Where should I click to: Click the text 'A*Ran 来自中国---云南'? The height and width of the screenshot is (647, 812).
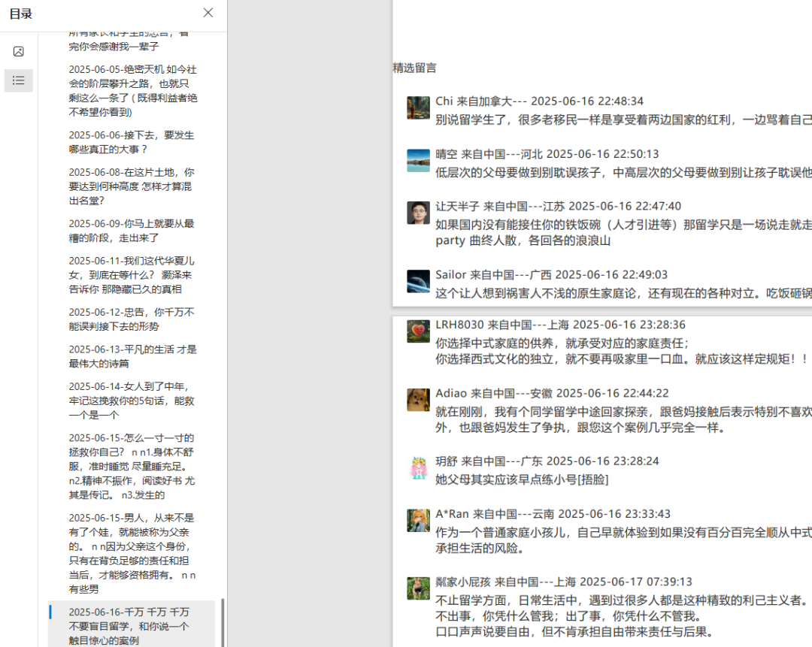(495, 514)
